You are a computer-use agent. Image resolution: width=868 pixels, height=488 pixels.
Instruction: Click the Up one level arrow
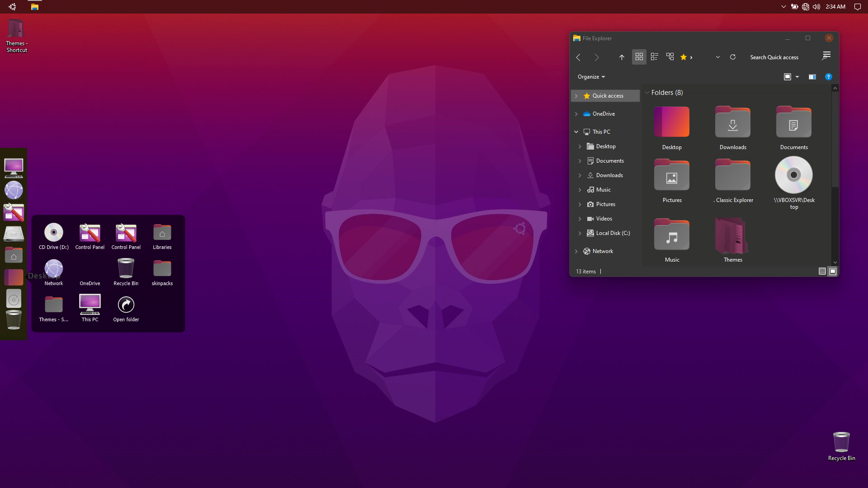(x=622, y=57)
